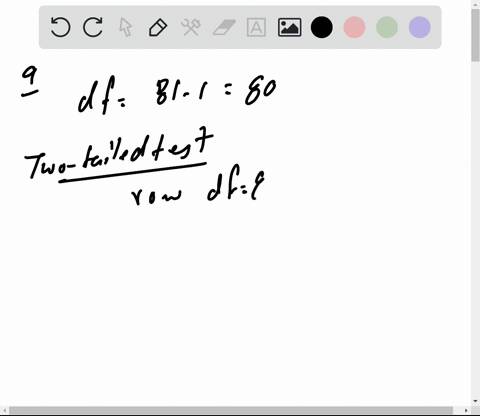The width and height of the screenshot is (480, 416).
Task: Click the scroll left arrow
Action: coord(4,410)
